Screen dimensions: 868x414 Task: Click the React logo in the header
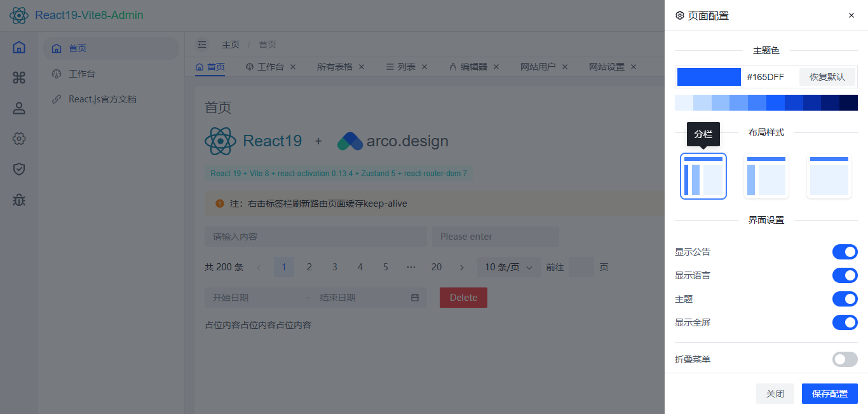[x=19, y=15]
